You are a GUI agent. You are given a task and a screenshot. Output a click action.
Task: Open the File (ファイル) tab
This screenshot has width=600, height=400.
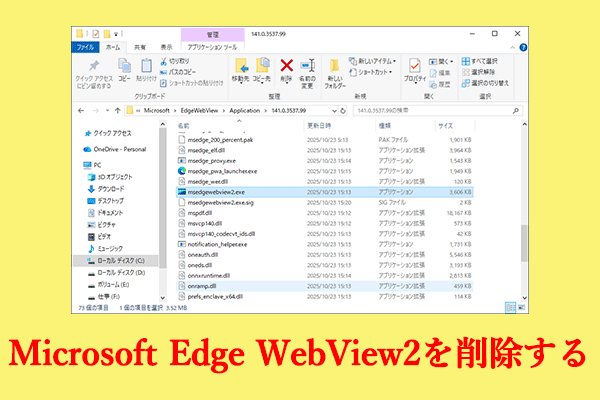tap(85, 47)
